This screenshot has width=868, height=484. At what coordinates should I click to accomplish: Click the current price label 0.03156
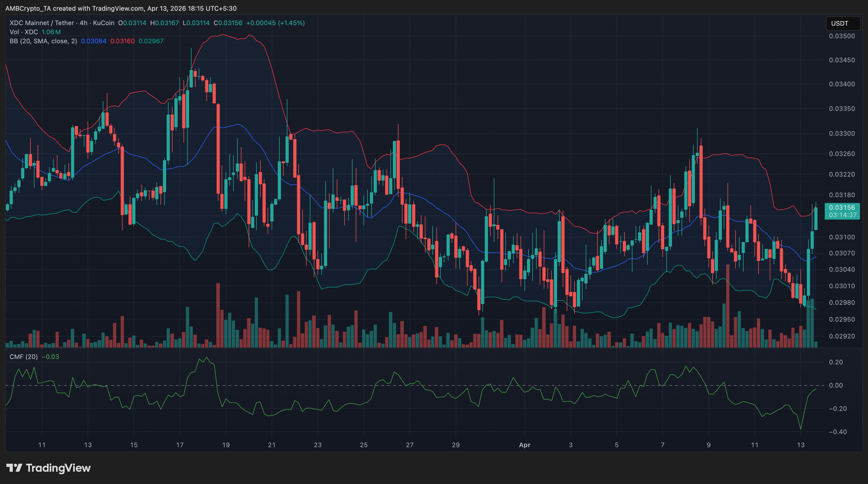point(842,208)
